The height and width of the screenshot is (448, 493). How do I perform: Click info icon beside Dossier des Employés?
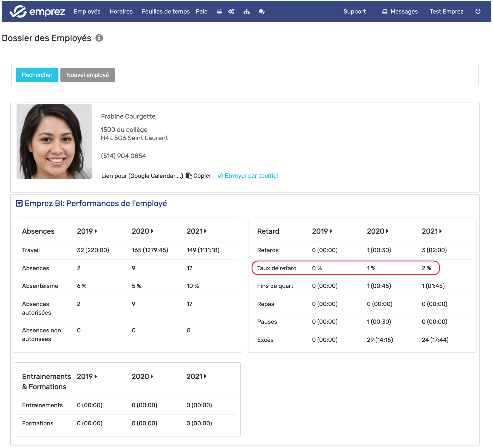99,38
